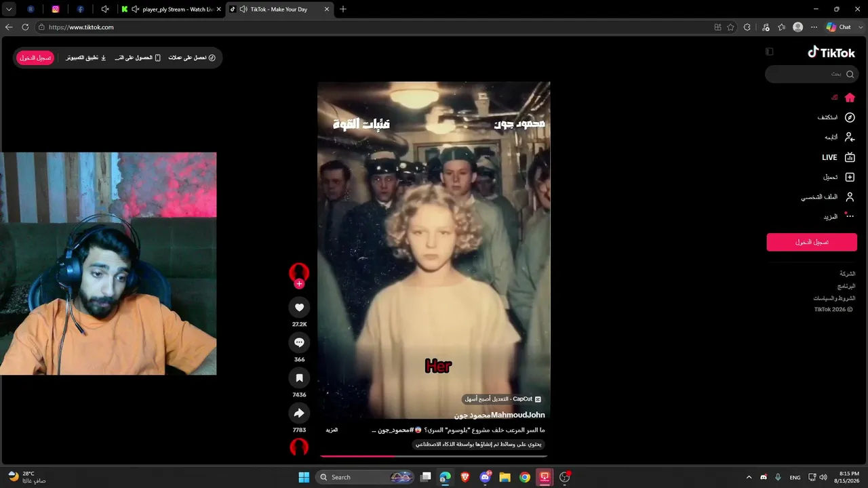Follow the creator with the red plus badge
Image resolution: width=868 pixels, height=488 pixels.
coord(299,284)
